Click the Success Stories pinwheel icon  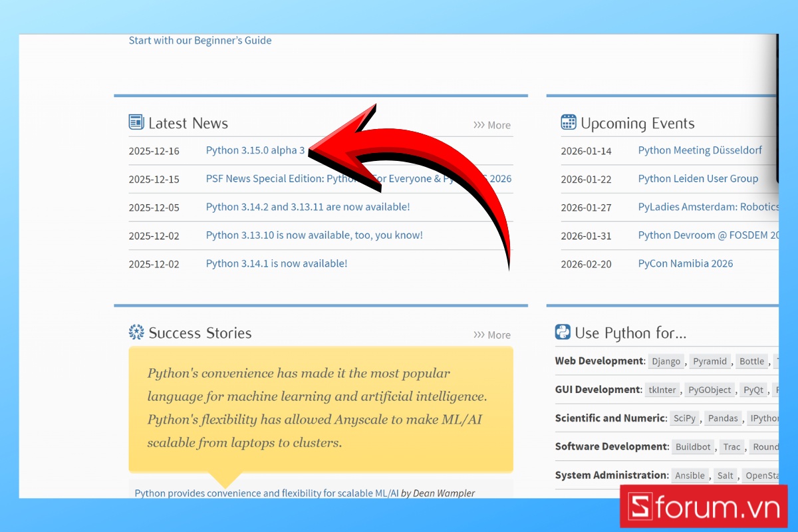pyautogui.click(x=136, y=332)
